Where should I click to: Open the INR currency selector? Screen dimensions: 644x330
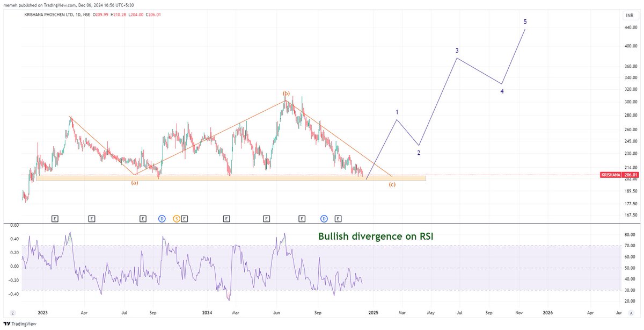point(630,15)
